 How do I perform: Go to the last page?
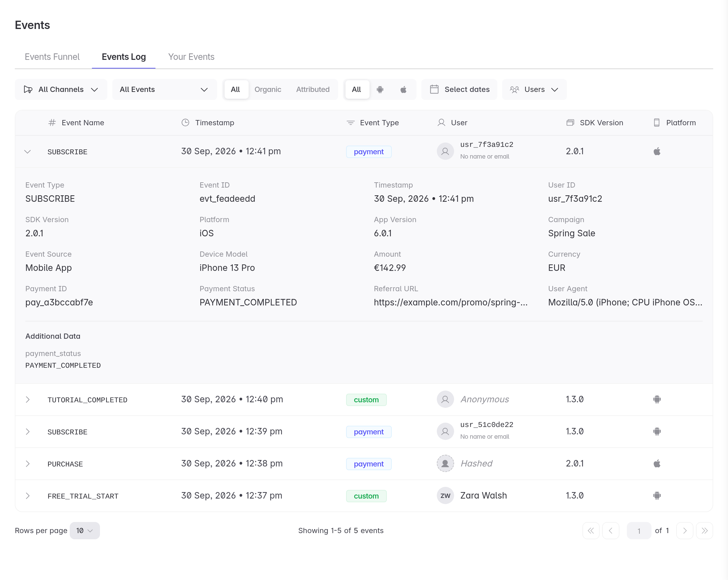pyautogui.click(x=704, y=531)
